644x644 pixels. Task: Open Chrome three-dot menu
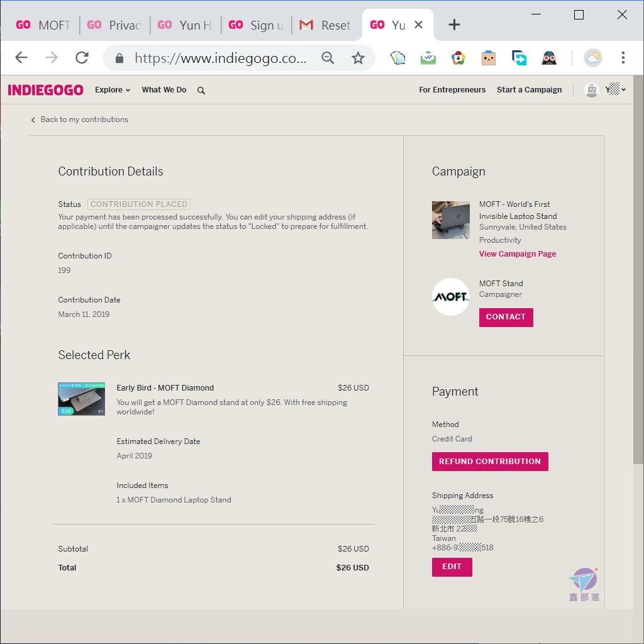point(623,58)
